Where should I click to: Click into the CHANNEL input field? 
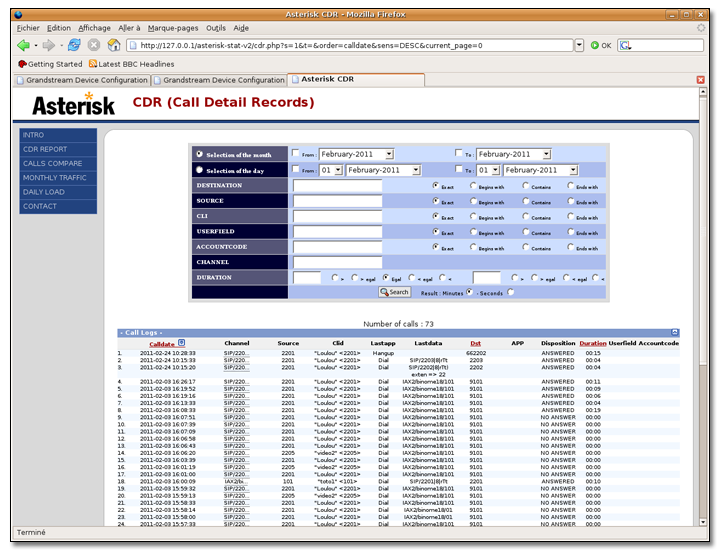[338, 262]
